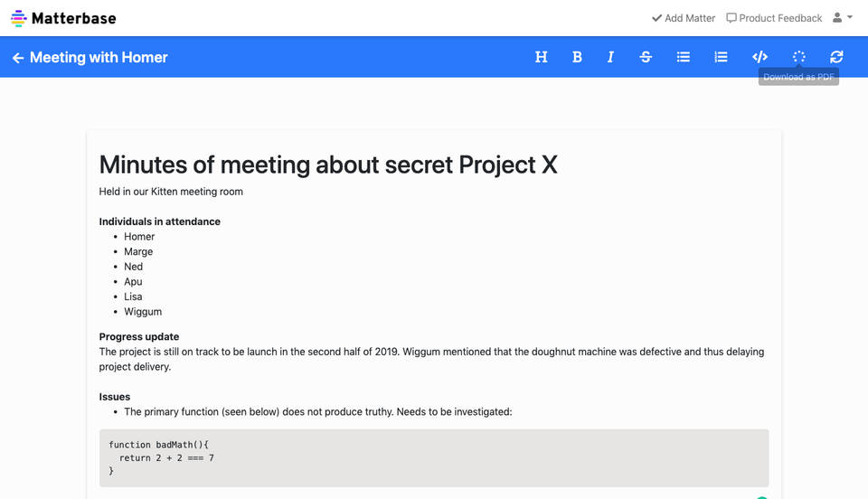Apply strikethrough formatting
Screen dimensions: 868x499
646,57
